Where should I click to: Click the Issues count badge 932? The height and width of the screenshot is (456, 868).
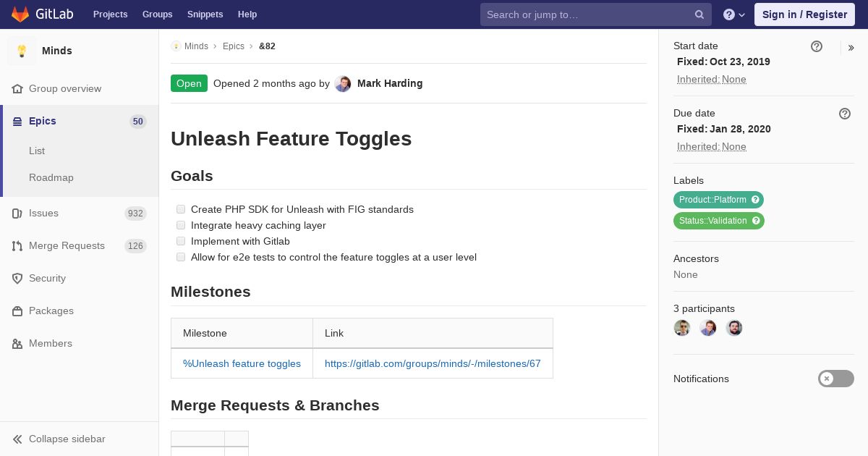tap(135, 214)
